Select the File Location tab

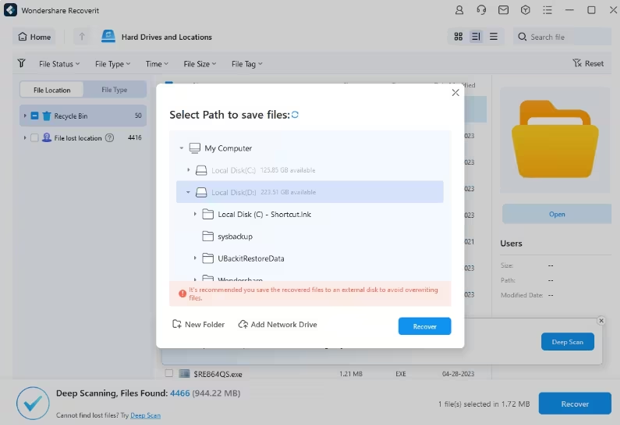[52, 90]
